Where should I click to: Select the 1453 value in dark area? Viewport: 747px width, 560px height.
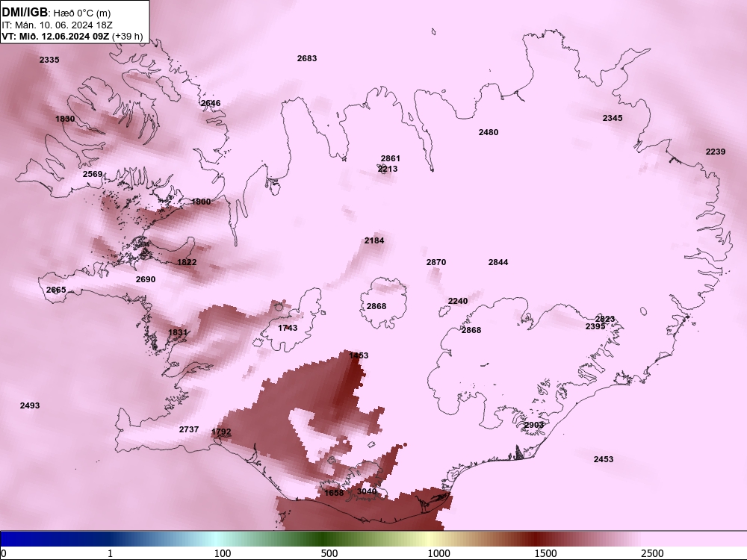[359, 355]
